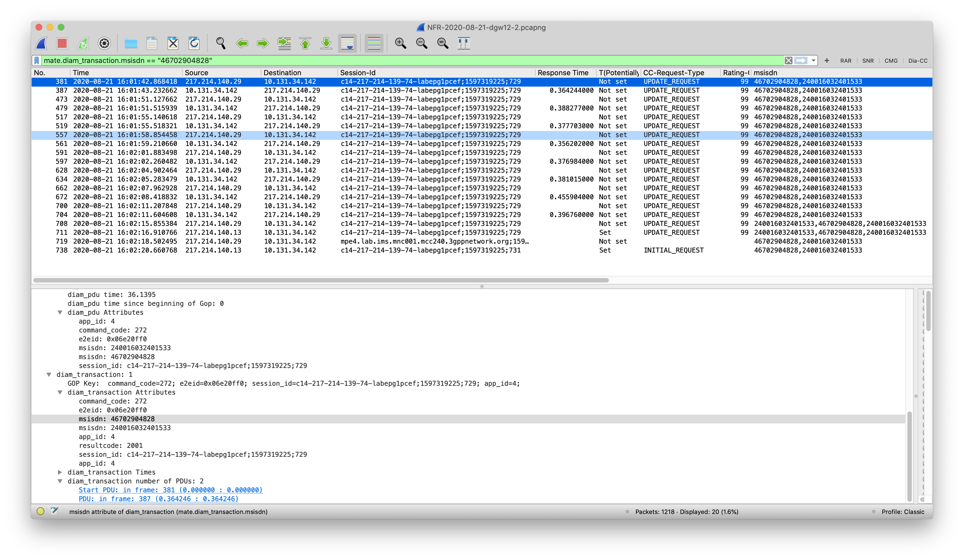Clear the display filter with X button
Viewport: 964px width, 560px height.
788,60
